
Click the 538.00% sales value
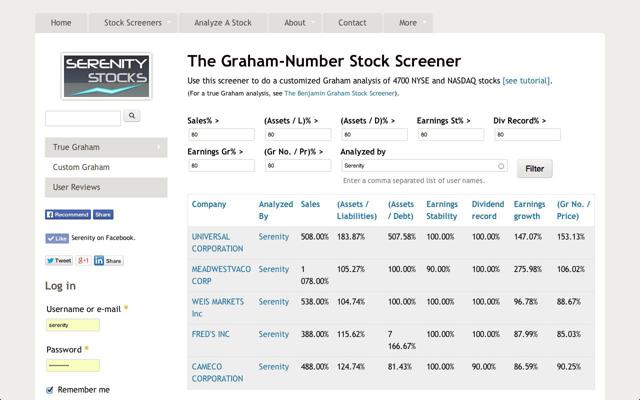click(x=315, y=302)
